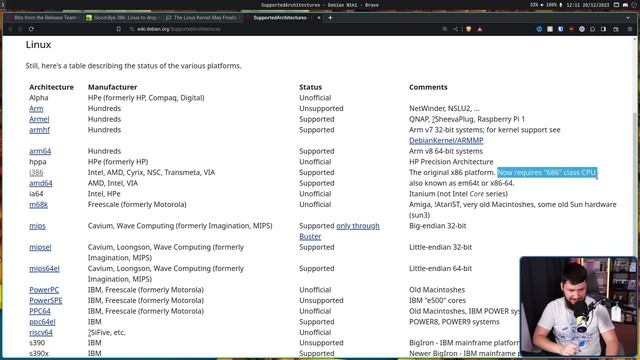This screenshot has height=360, width=640.
Task: Click 'Arm v8 64-bit systems' comment
Action: [x=446, y=151]
